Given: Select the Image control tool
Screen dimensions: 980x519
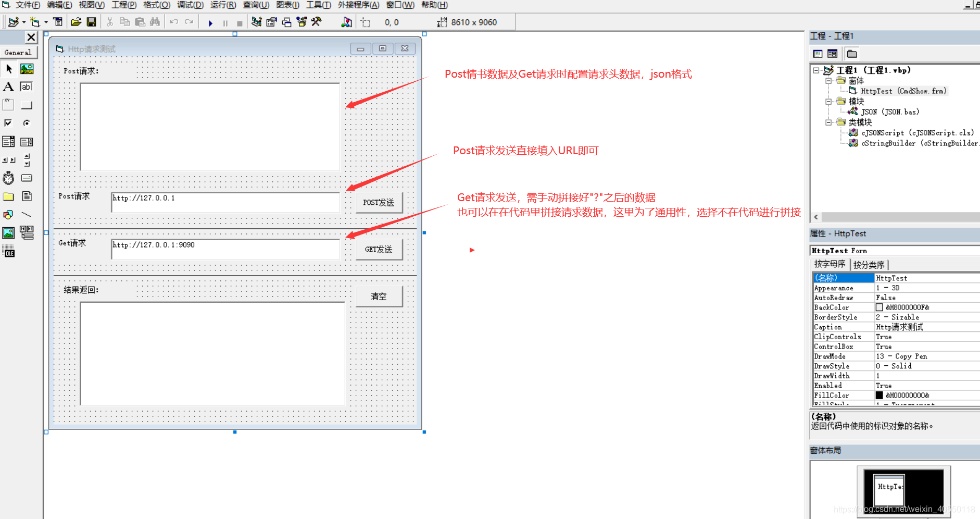Looking at the screenshot, I should 9,233.
